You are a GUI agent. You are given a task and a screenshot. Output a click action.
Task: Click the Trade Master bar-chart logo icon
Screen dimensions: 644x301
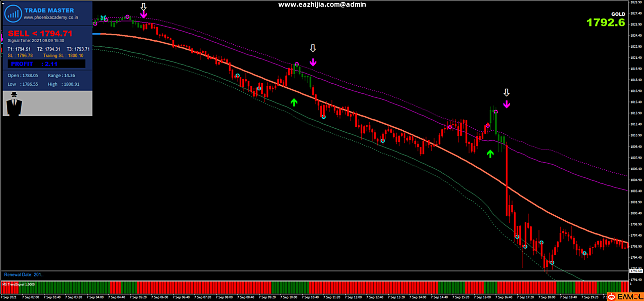(x=13, y=14)
